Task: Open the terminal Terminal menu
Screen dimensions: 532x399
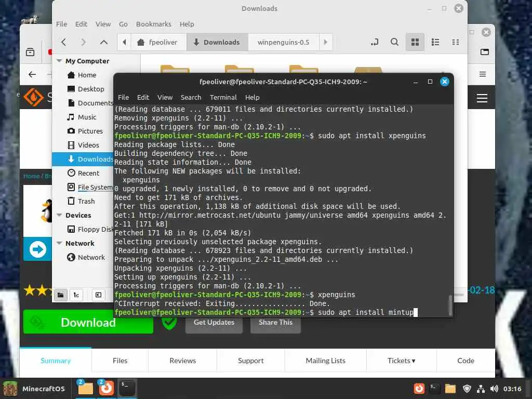Action: pos(223,97)
